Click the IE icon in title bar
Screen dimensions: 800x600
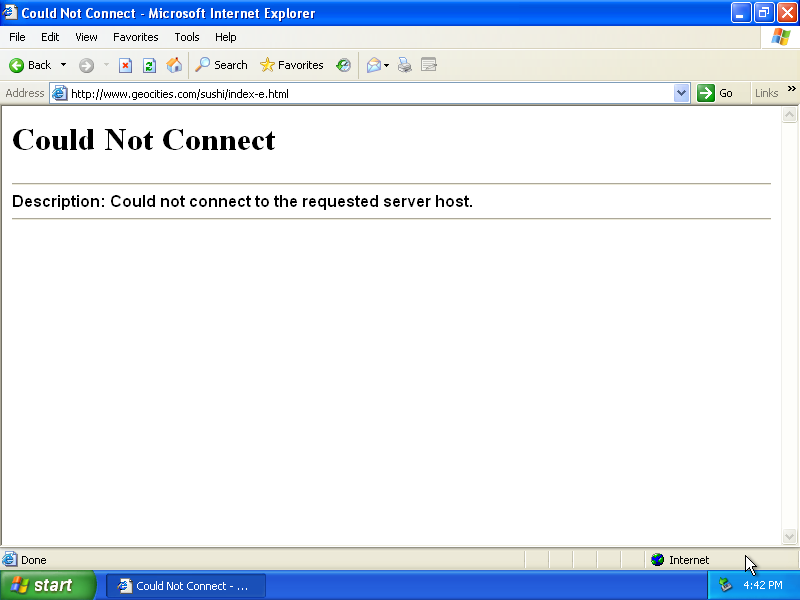coord(9,12)
